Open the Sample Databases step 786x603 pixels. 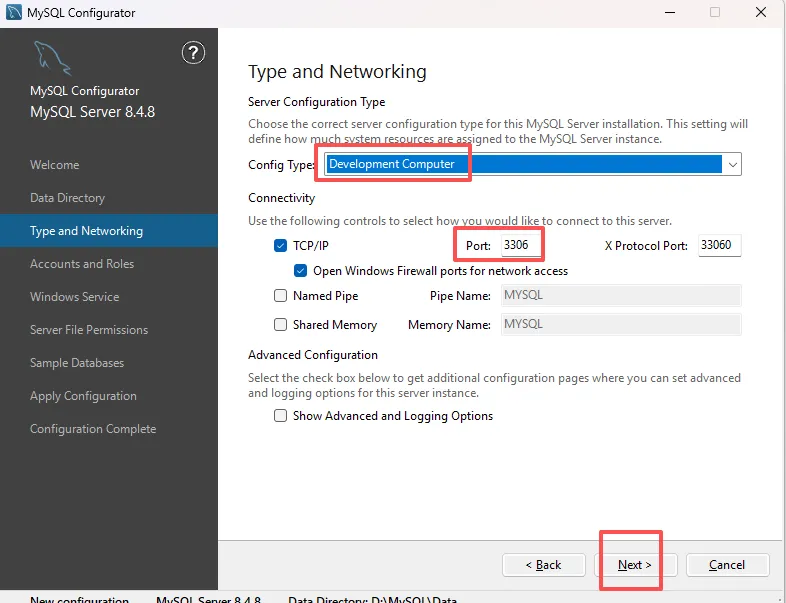tap(77, 363)
